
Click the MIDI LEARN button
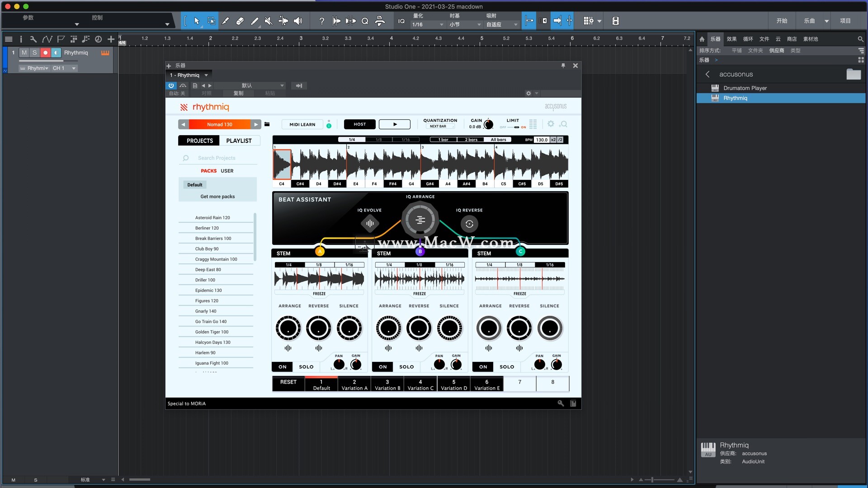pos(302,124)
